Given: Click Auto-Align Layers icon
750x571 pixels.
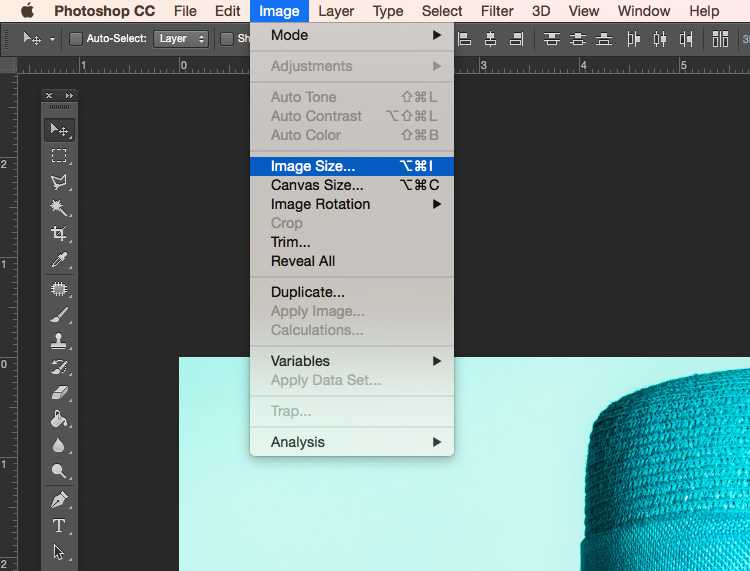Looking at the screenshot, I should pyautogui.click(x=720, y=39).
